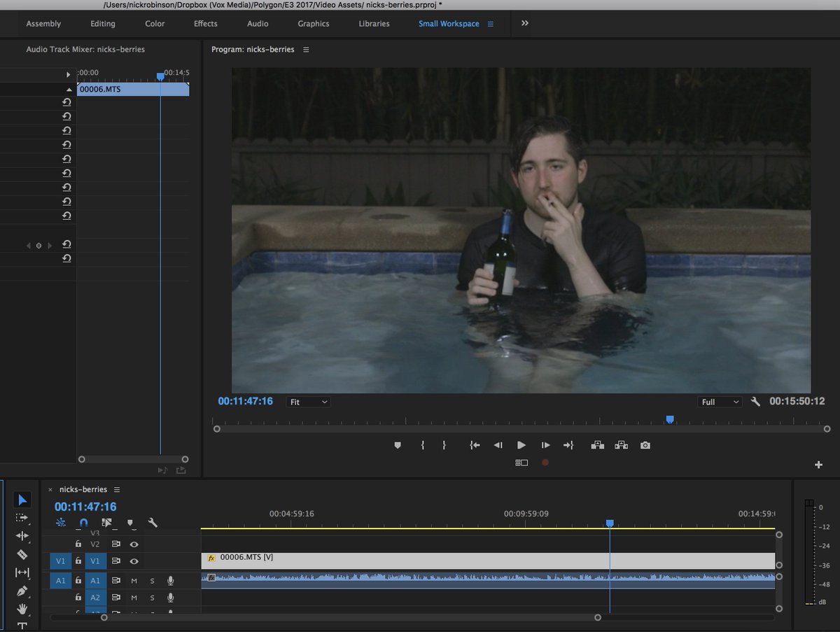Pick the Ripple Edit tool
The image size is (840, 632).
[22, 536]
